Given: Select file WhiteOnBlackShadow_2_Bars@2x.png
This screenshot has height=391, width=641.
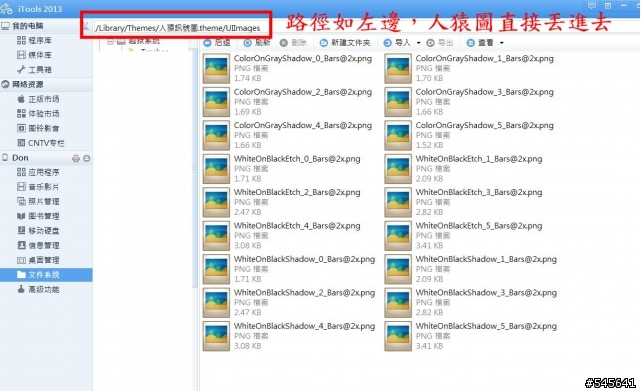Looking at the screenshot, I should click(x=289, y=302).
